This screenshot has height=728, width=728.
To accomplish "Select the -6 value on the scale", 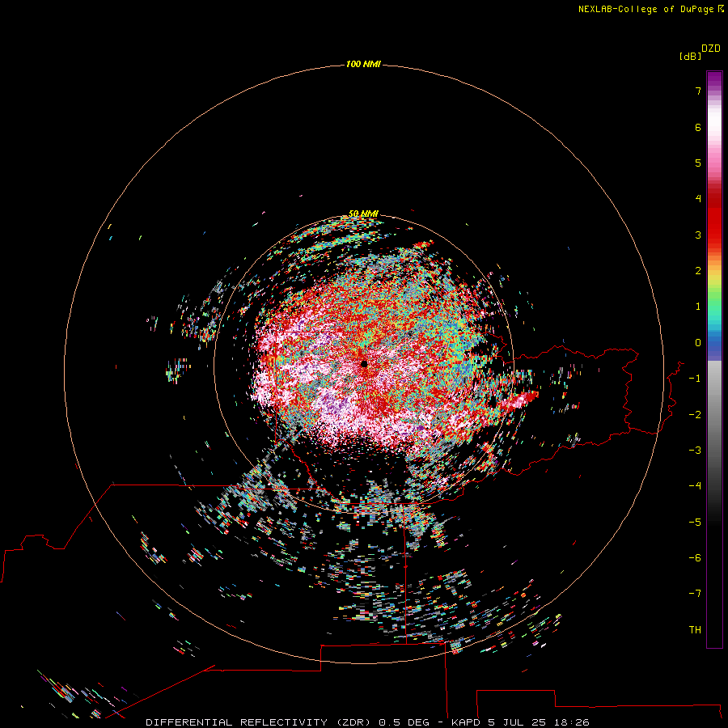I will [x=695, y=558].
